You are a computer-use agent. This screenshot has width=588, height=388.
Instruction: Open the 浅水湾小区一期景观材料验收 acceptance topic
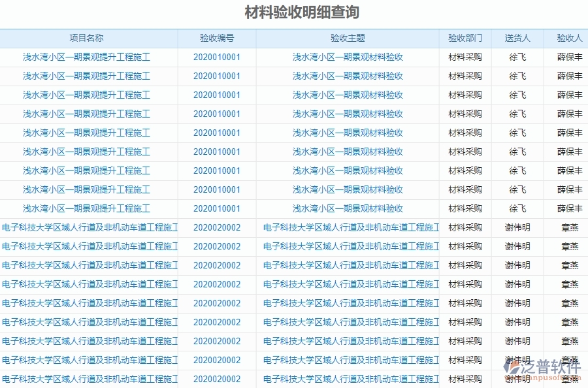coord(350,57)
